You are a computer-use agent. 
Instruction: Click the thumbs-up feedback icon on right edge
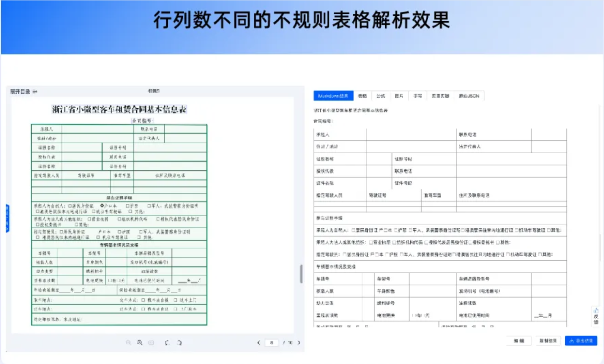pos(596,310)
